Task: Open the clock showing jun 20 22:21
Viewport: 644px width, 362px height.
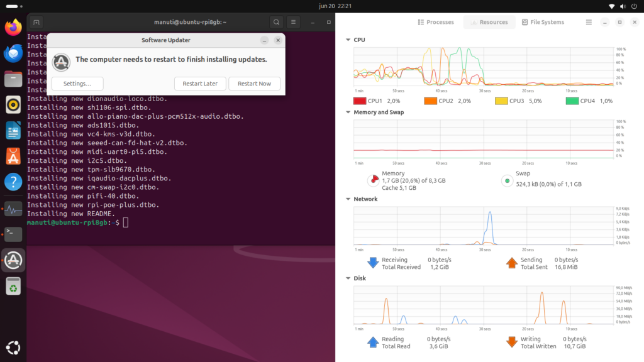Action: [335, 6]
